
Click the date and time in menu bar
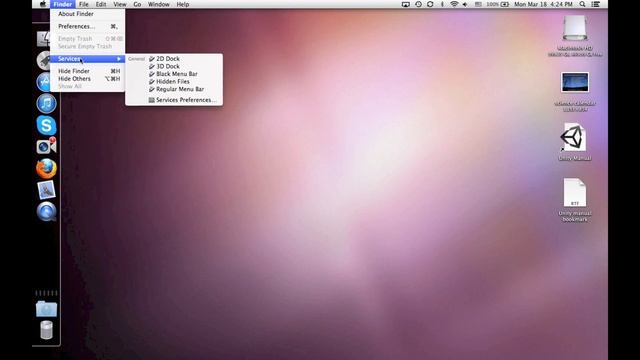click(543, 4)
